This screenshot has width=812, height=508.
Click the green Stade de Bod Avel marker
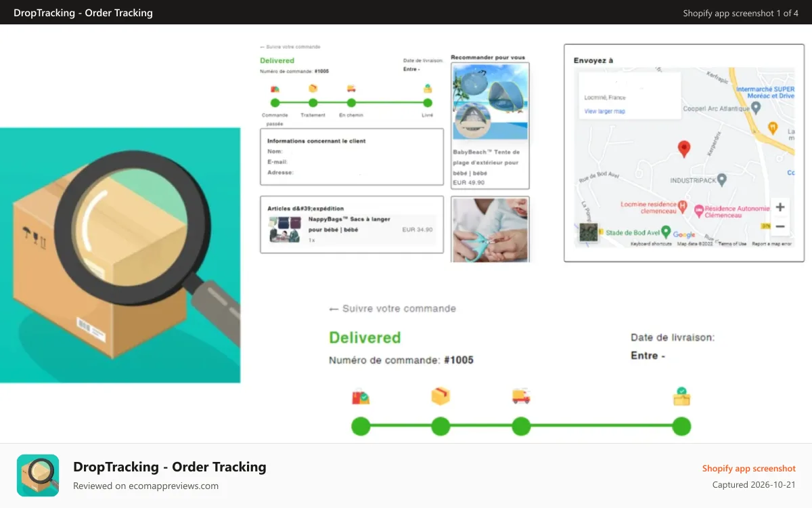pyautogui.click(x=666, y=231)
